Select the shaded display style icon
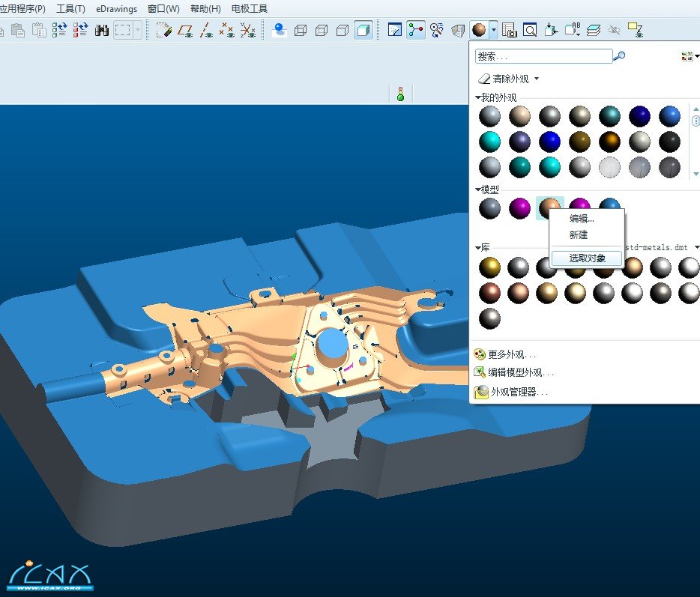This screenshot has width=700, height=597. tap(363, 31)
